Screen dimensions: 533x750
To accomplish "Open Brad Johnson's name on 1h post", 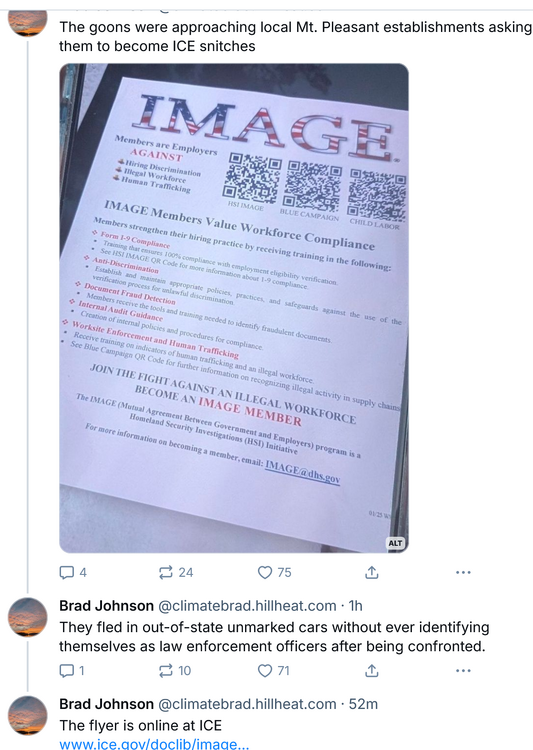I will coord(106,606).
